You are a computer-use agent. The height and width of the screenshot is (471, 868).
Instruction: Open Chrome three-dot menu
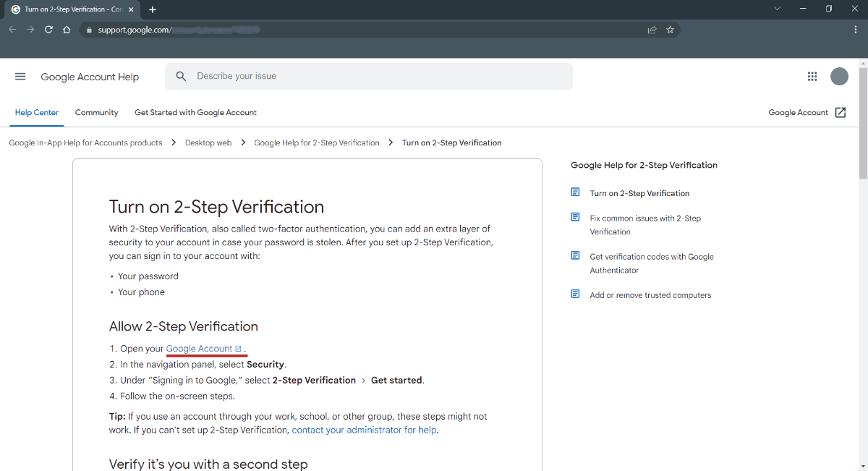point(856,30)
